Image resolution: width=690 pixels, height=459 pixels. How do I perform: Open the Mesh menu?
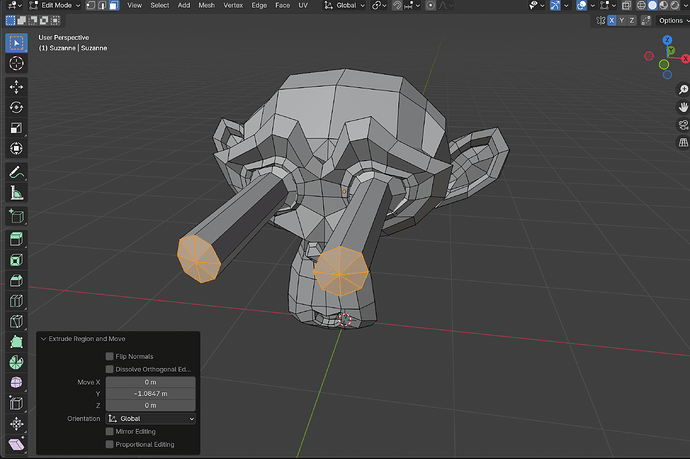coord(206,5)
